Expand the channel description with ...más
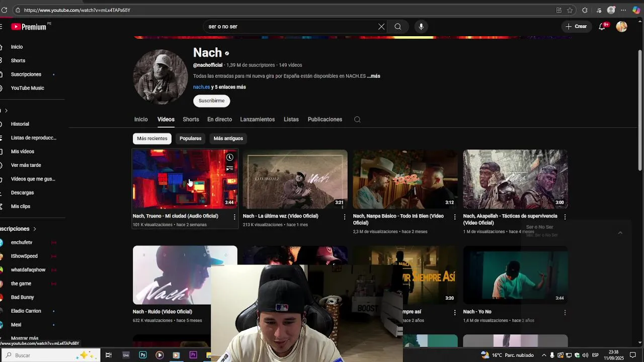Screen dimensions: 644x362 [373, 76]
